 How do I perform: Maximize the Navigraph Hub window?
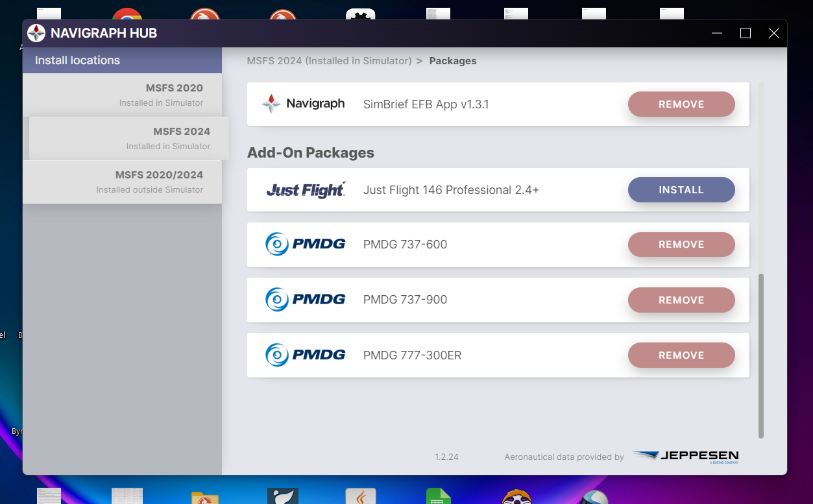click(x=746, y=33)
